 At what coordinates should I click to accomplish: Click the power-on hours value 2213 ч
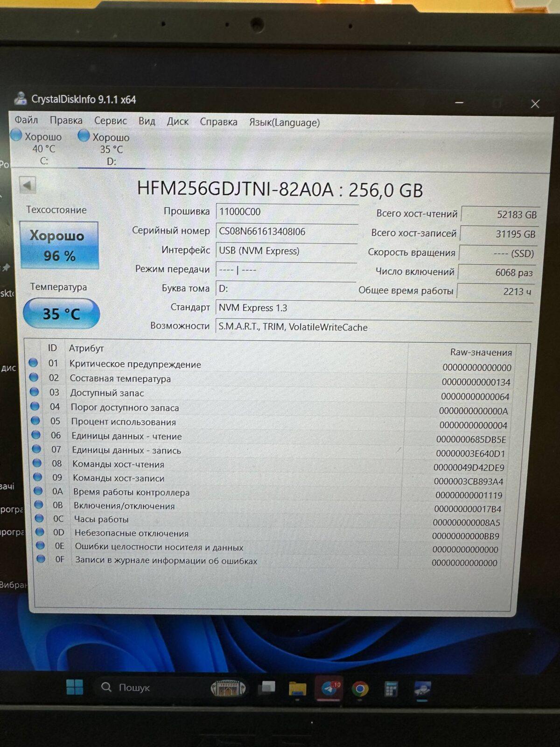[x=496, y=291]
